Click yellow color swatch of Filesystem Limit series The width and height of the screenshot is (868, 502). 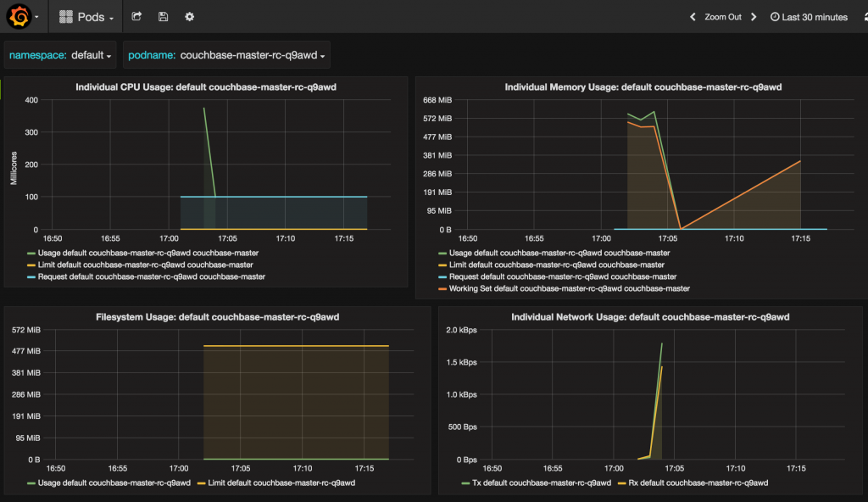point(201,483)
